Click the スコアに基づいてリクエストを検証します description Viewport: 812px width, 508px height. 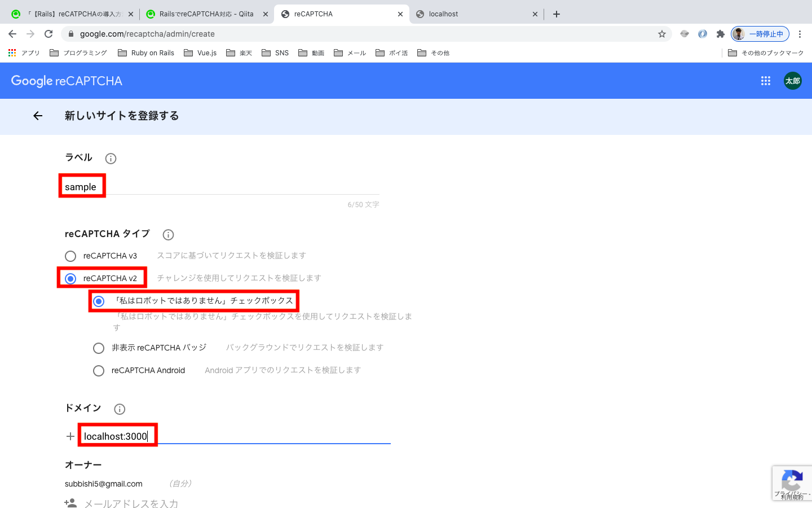point(231,256)
